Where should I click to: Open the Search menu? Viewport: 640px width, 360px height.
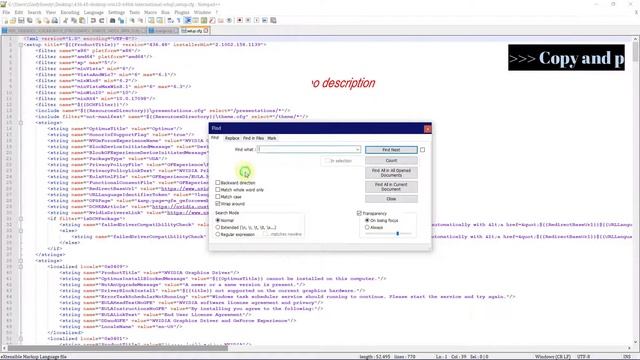pyautogui.click(x=34, y=12)
